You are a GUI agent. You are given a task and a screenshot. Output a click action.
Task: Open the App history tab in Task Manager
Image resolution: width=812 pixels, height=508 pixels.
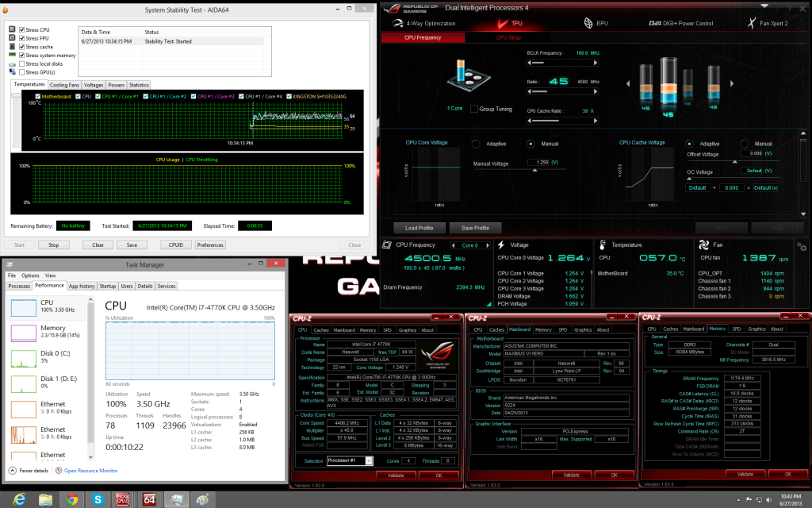coord(82,286)
